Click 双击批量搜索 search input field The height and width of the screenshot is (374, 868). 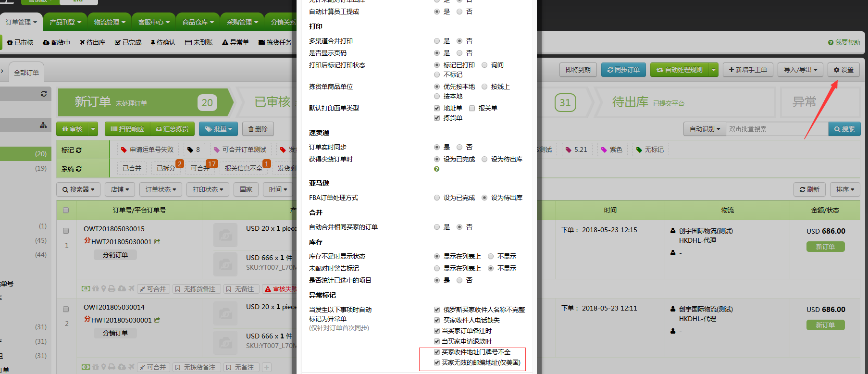coord(777,129)
